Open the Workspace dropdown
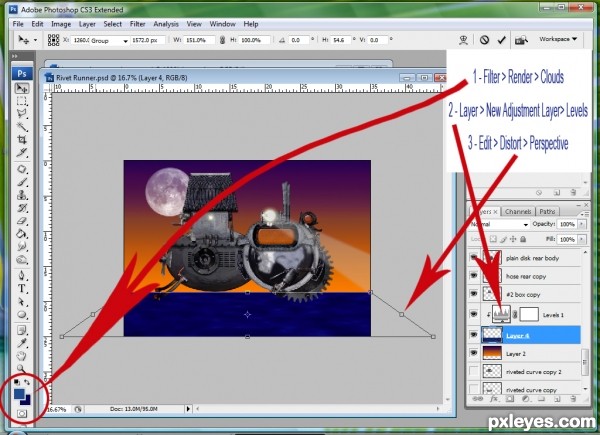 point(558,39)
